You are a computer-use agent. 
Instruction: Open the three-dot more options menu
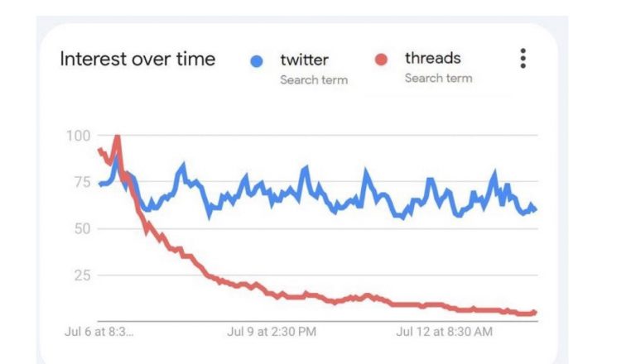pyautogui.click(x=523, y=59)
